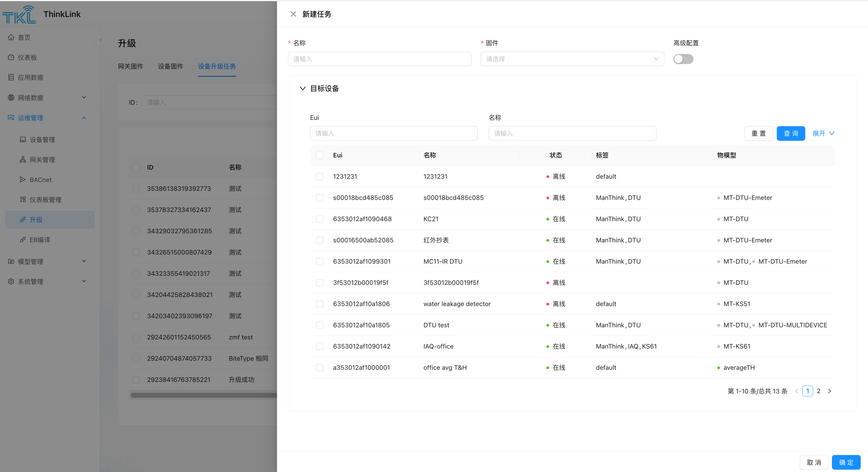
Task: Go to page 2 of the device list
Action: 818,391
